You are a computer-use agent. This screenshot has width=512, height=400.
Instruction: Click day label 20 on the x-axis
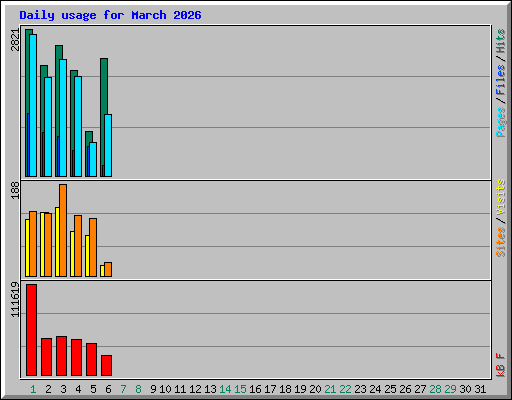(x=315, y=389)
